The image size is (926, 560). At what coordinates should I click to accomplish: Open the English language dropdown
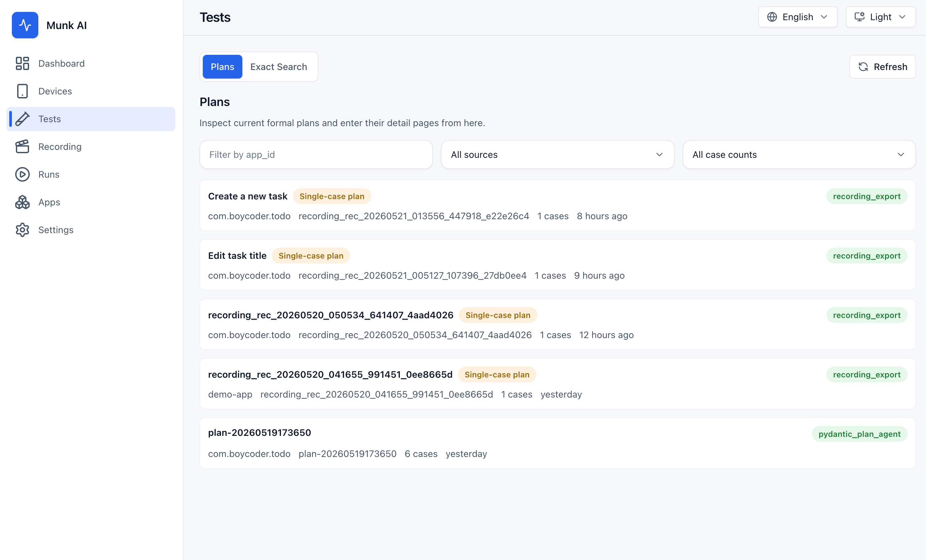click(798, 17)
